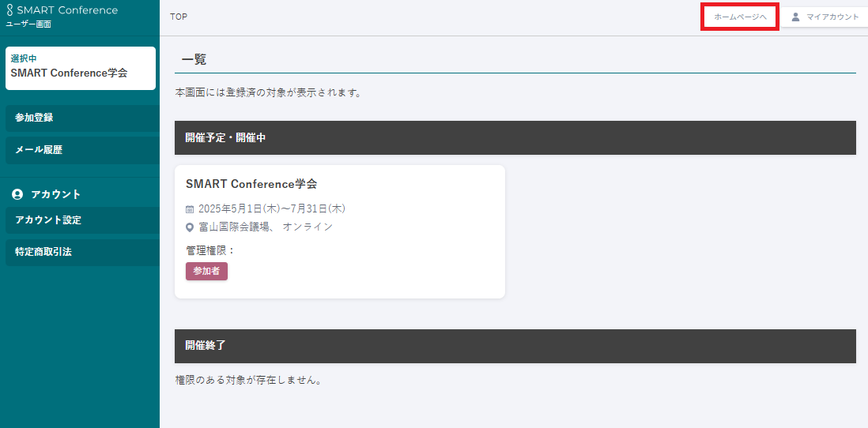The image size is (868, 428).
Task: Click the 開催予定・開催中 section header
Action: (x=515, y=137)
